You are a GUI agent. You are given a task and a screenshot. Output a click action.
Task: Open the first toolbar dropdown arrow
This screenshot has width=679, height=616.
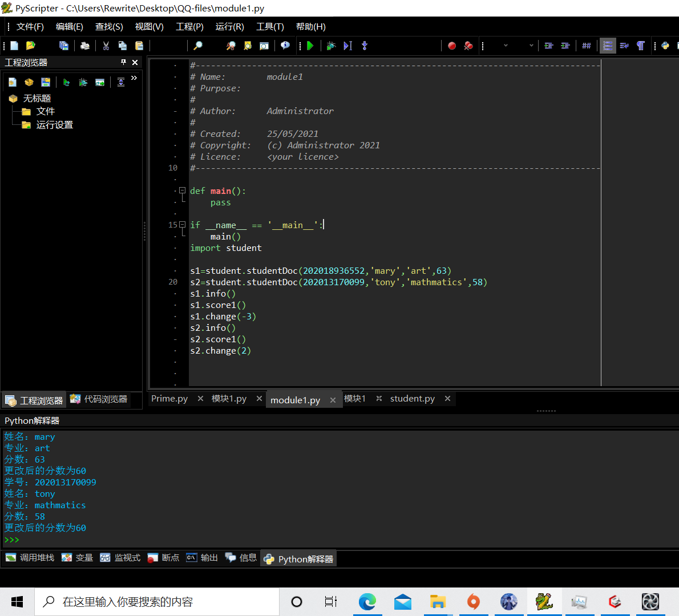[506, 46]
